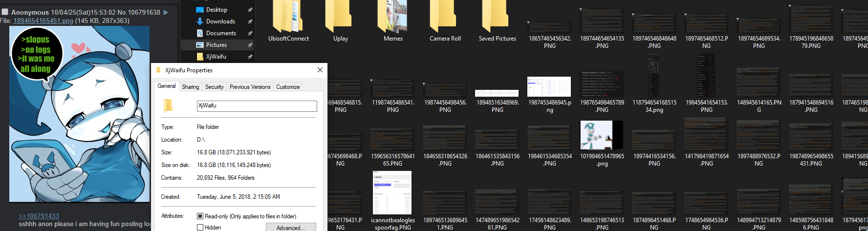
Task: Click the 11987465486541.PNG file name
Action: point(393,106)
